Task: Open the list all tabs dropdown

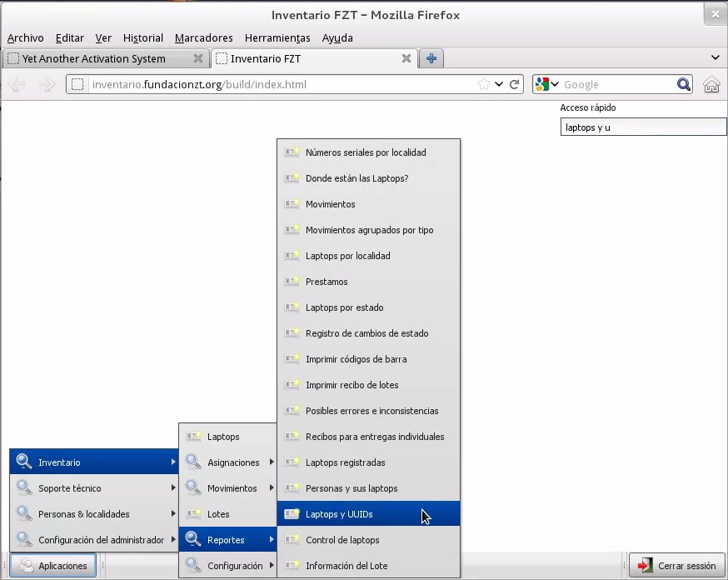Action: pyautogui.click(x=716, y=58)
